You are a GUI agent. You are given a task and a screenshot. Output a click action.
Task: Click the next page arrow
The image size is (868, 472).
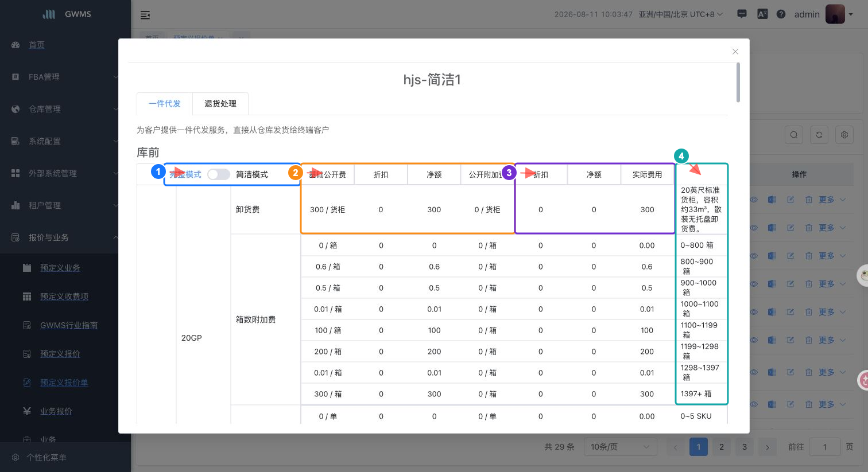[x=768, y=447]
